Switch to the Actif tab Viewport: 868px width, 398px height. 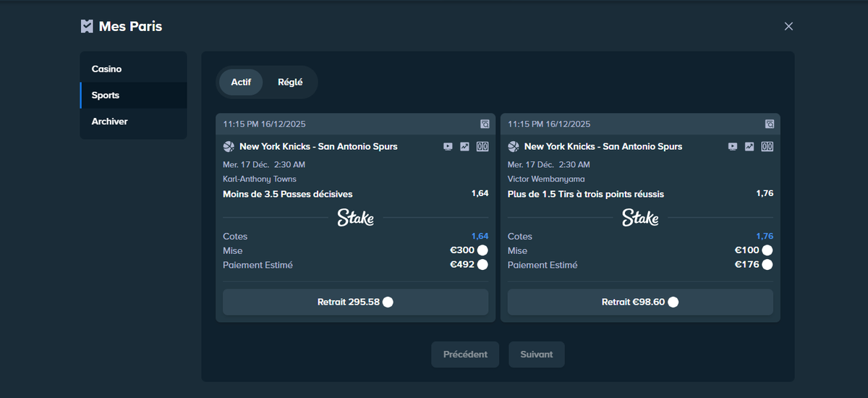tap(241, 82)
